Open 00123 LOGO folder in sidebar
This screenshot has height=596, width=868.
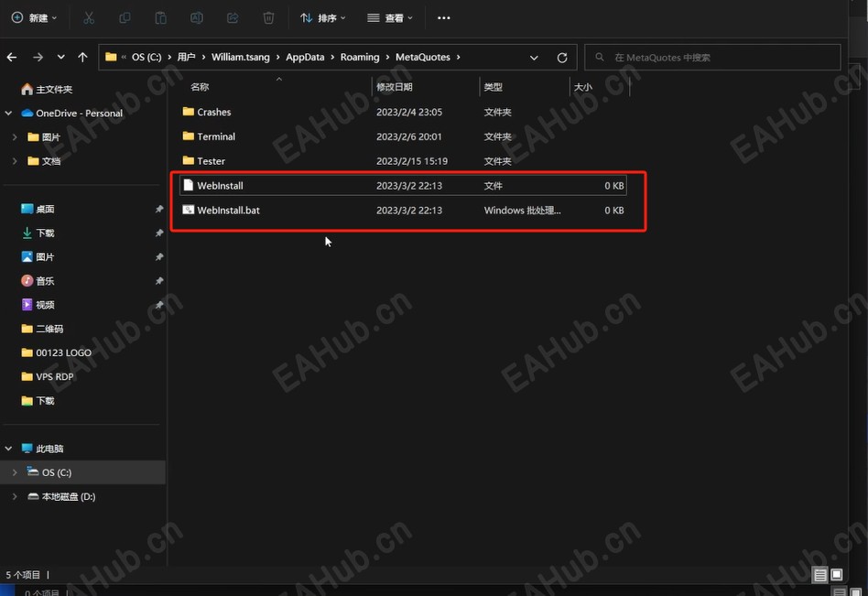[x=56, y=352]
